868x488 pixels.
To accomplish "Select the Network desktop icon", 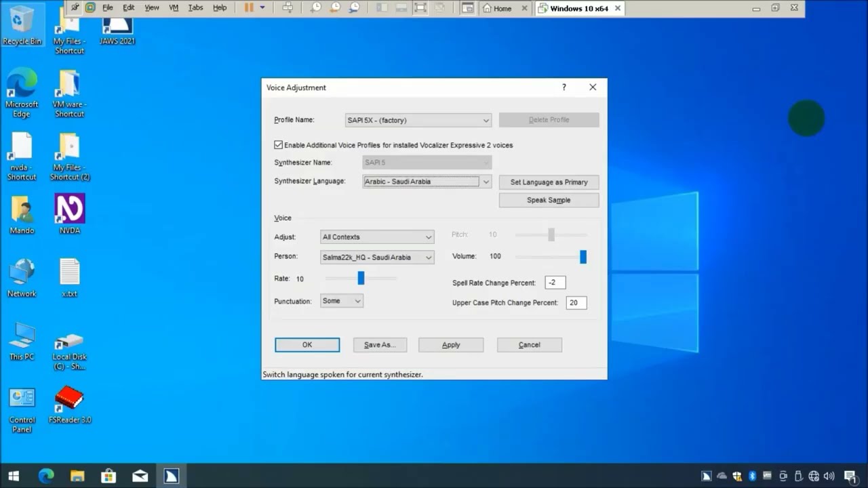I will coord(22,278).
